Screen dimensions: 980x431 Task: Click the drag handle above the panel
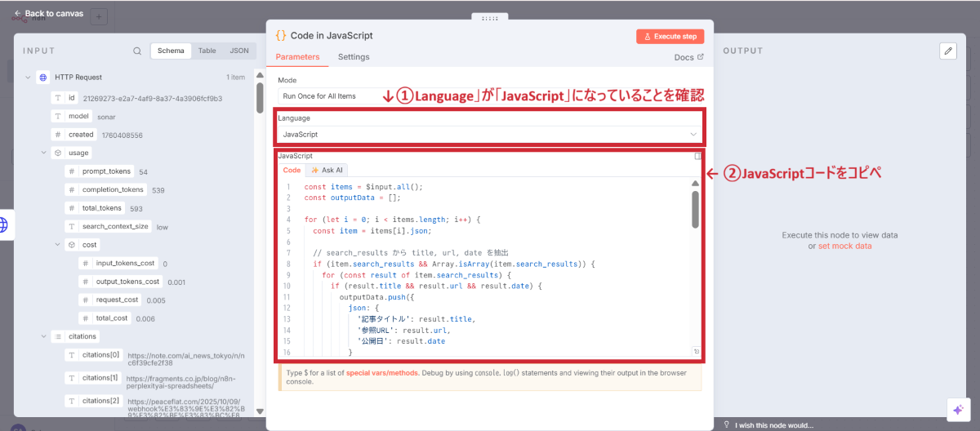[490, 17]
